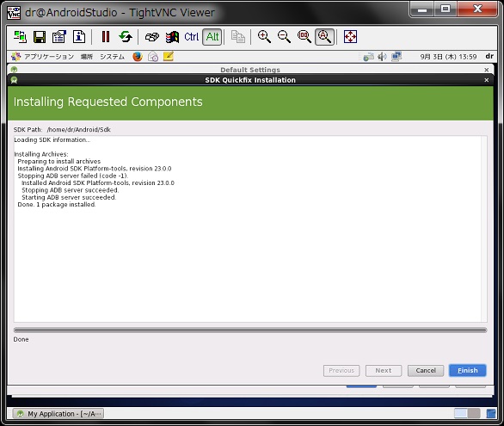The height and width of the screenshot is (426, 504).
Task: Refresh the remote screen icon
Action: (126, 37)
